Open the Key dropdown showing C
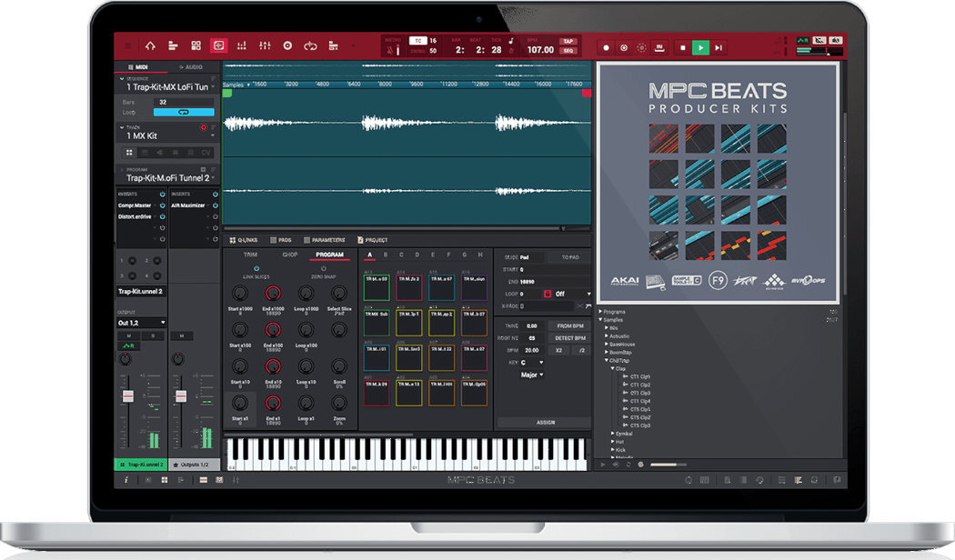955x560 pixels. [533, 363]
